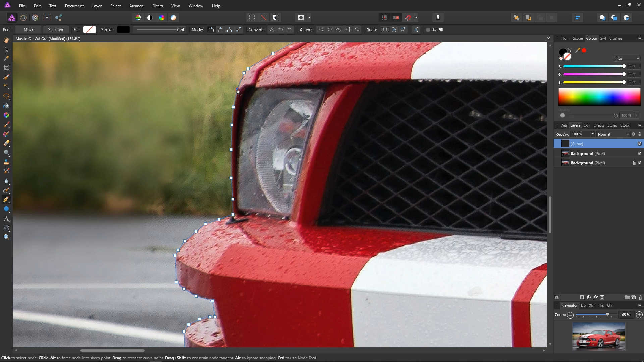Select the Move tool arrow
The height and width of the screenshot is (362, 644).
click(6, 49)
